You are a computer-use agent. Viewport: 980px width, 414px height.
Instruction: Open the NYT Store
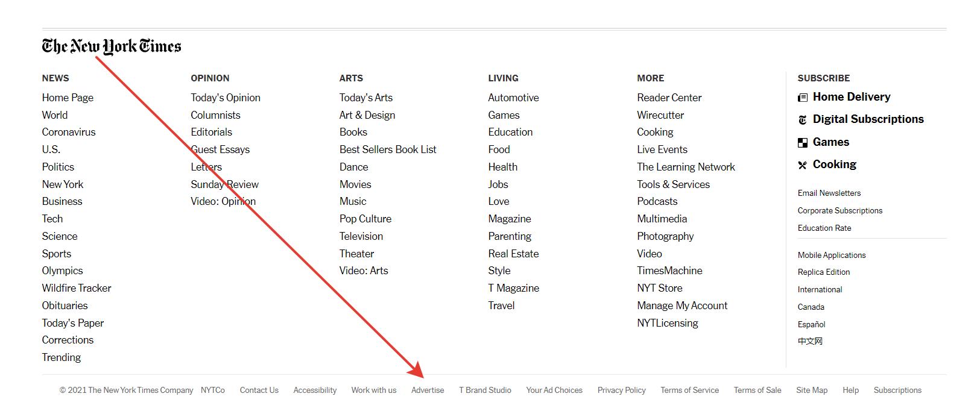pos(660,288)
